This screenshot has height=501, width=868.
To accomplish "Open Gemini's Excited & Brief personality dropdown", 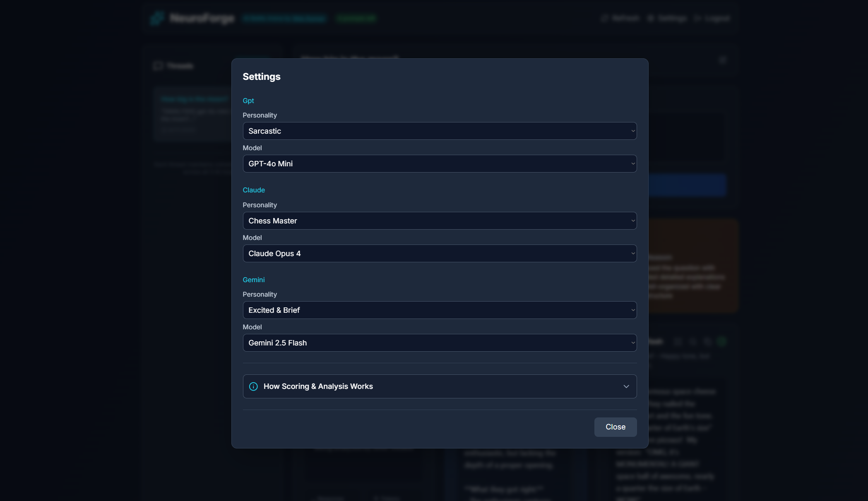I will [x=439, y=310].
